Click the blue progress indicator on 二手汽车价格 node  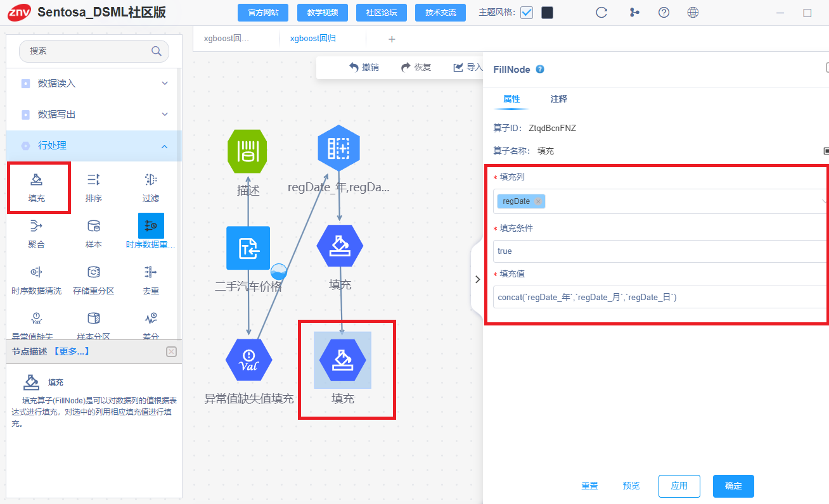(x=279, y=272)
